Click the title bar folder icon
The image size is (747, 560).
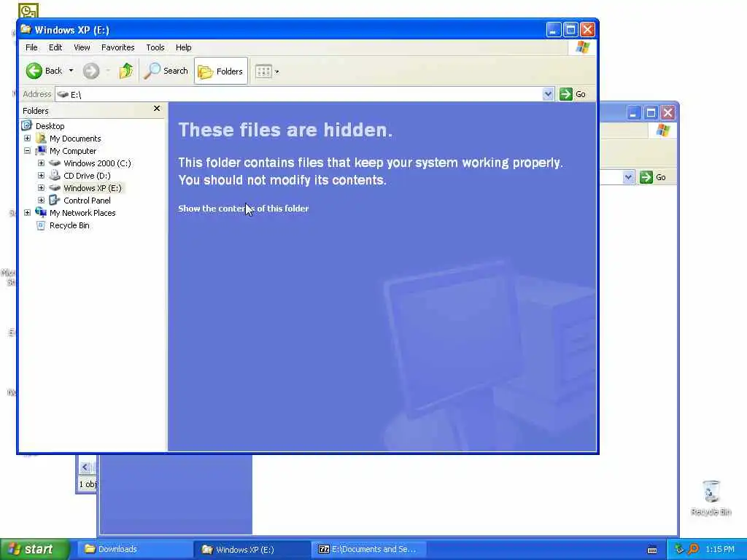point(26,29)
